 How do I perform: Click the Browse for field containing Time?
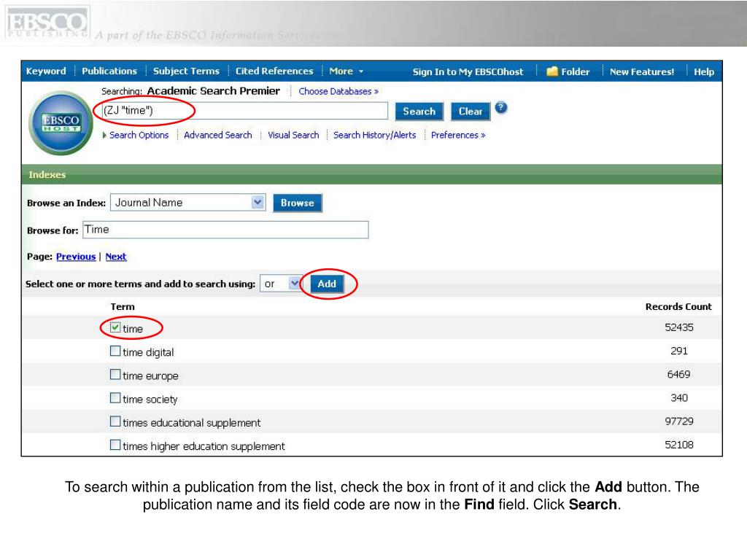pos(225,230)
